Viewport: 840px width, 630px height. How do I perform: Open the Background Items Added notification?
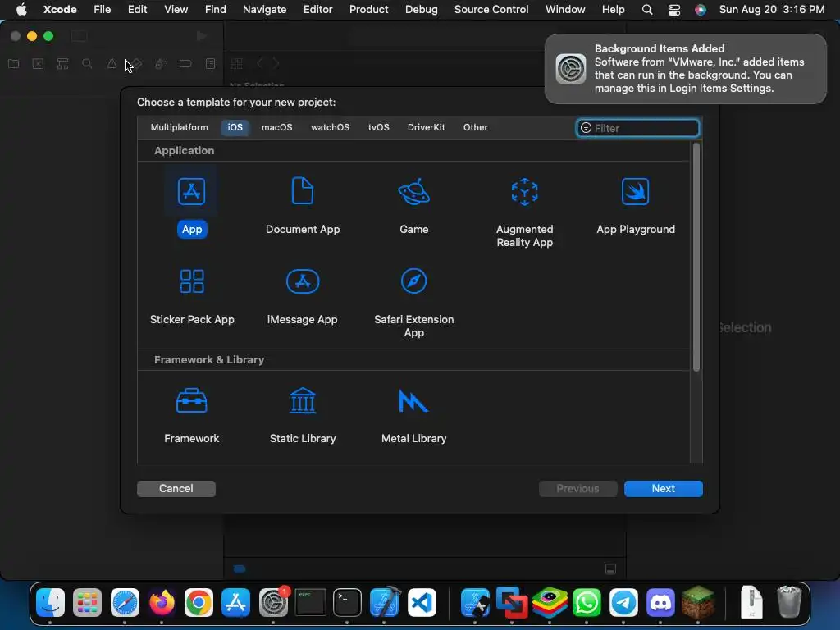point(686,69)
